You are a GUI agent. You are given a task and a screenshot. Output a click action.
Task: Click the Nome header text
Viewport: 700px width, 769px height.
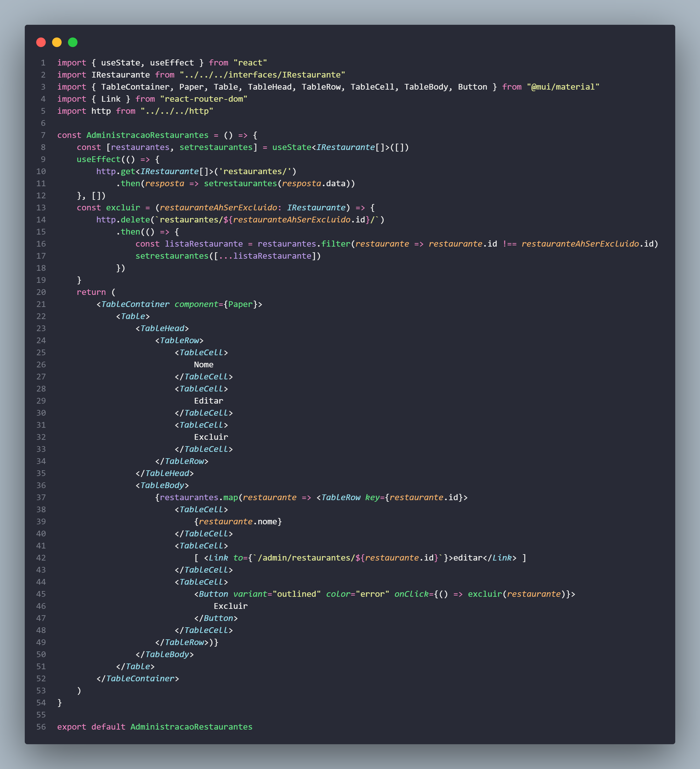(x=204, y=365)
